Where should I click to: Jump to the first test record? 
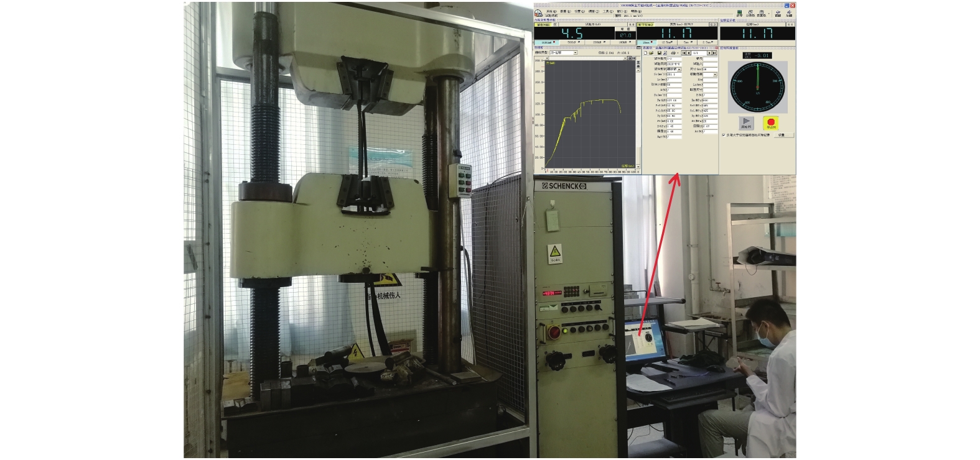(x=683, y=53)
